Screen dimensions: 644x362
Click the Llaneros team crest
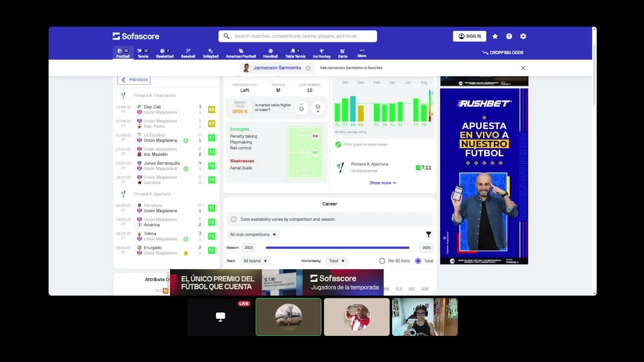(139, 183)
